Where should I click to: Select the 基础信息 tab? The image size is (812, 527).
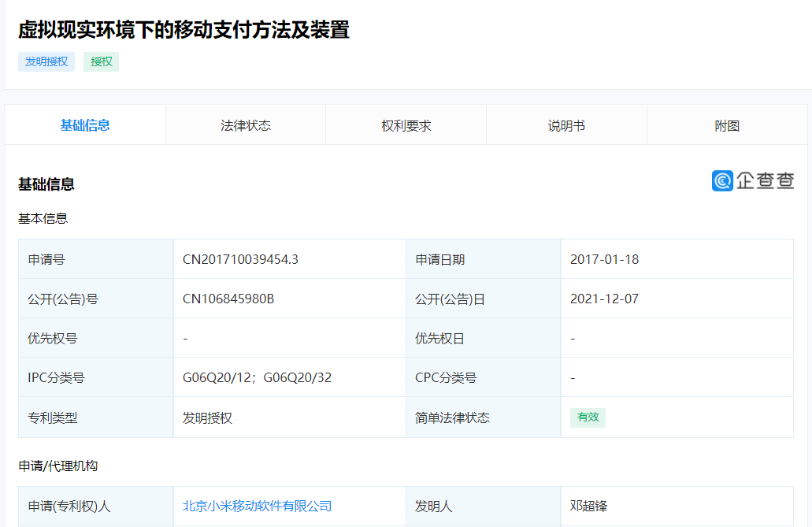pyautogui.click(x=83, y=124)
